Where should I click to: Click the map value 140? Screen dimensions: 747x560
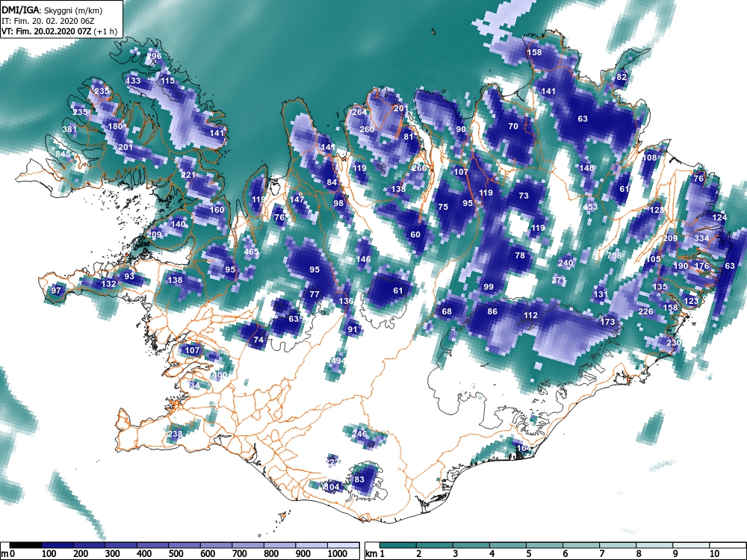pos(179,224)
